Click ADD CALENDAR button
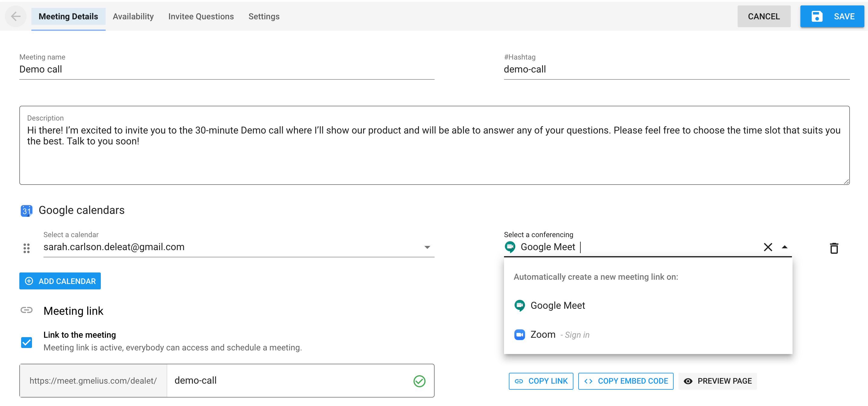The height and width of the screenshot is (406, 868). pyautogui.click(x=60, y=281)
